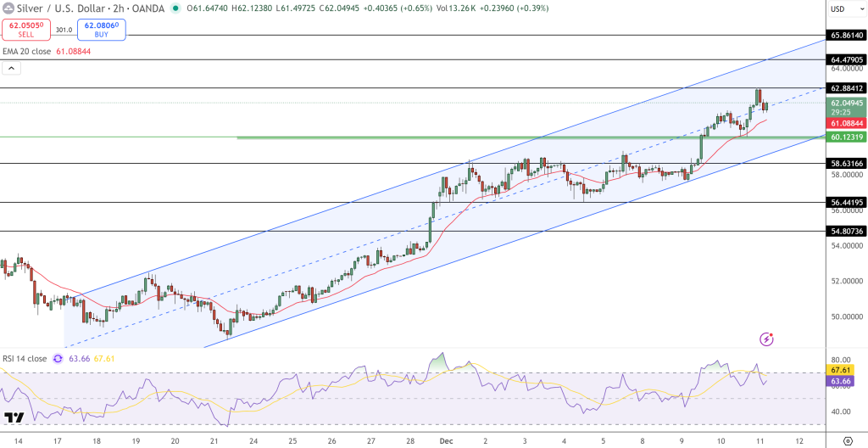Click the green market status indicator
The height and width of the screenshot is (448, 868).
pyautogui.click(x=176, y=8)
